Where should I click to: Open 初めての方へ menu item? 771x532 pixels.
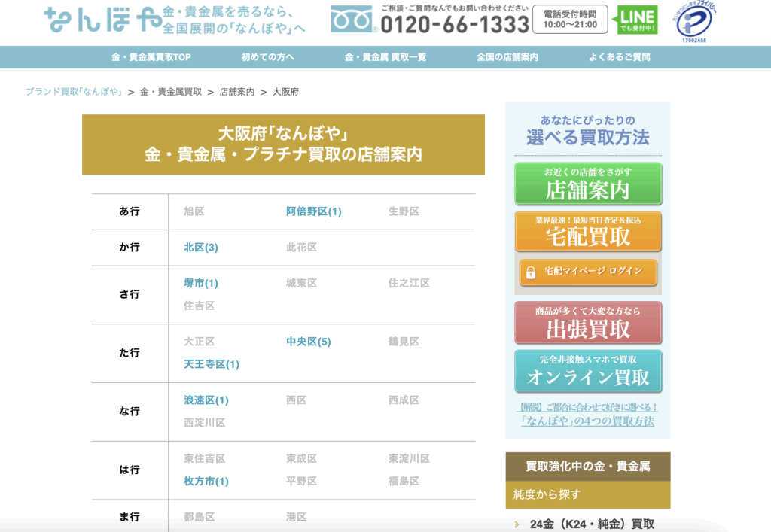pos(268,57)
